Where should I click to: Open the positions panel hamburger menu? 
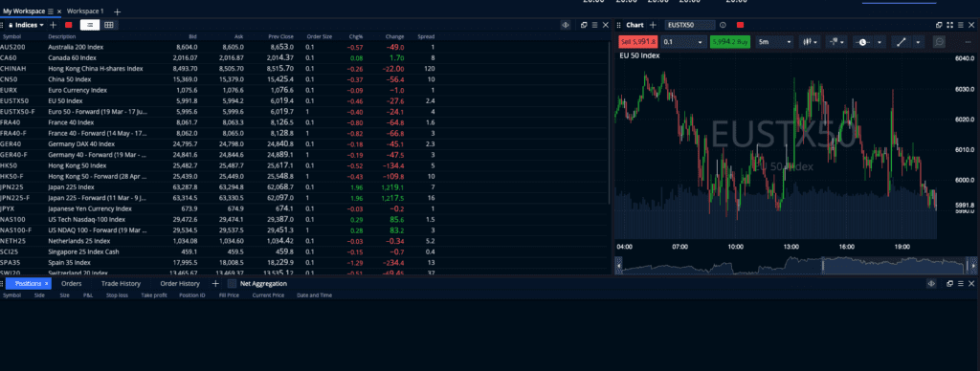click(960, 284)
